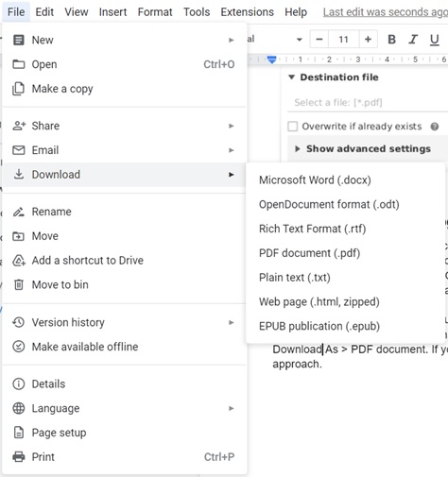The height and width of the screenshot is (477, 448).
Task: Click the Move folder icon
Action: pos(18,236)
